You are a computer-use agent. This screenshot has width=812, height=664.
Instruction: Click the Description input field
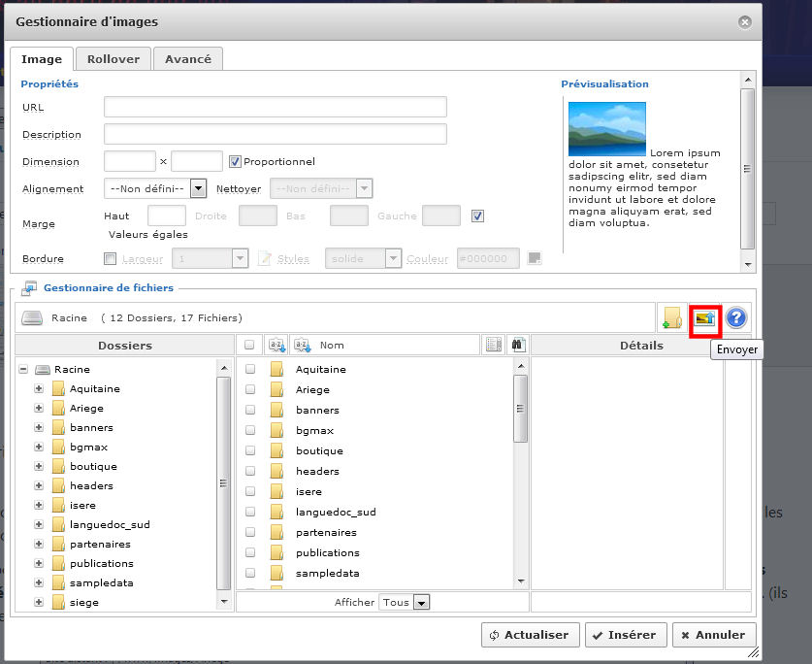coord(275,134)
